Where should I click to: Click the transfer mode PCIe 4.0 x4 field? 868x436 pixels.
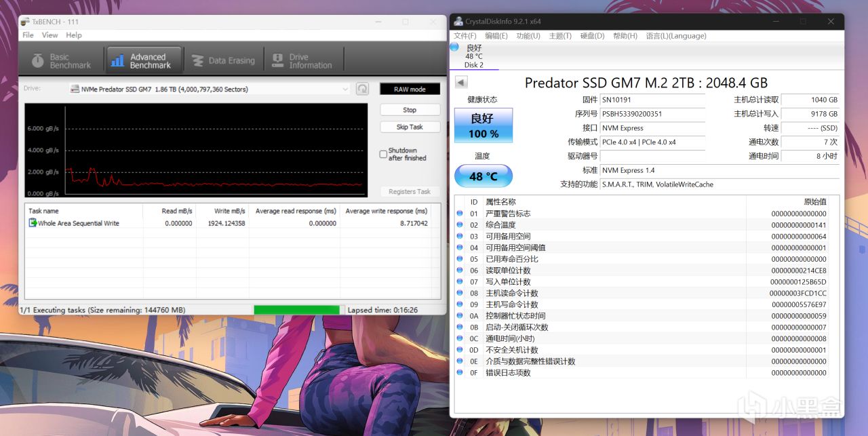pos(652,142)
